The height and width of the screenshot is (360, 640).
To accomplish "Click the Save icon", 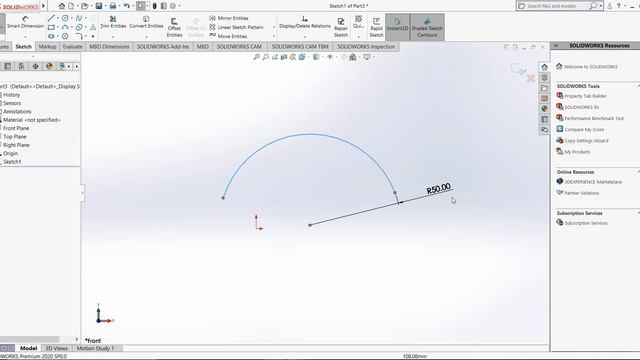I will click(x=99, y=6).
